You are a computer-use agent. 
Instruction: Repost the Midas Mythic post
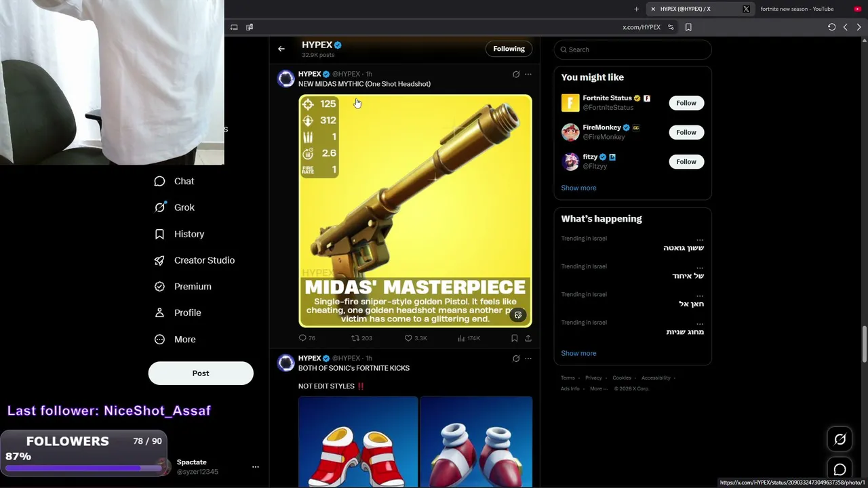(x=361, y=338)
